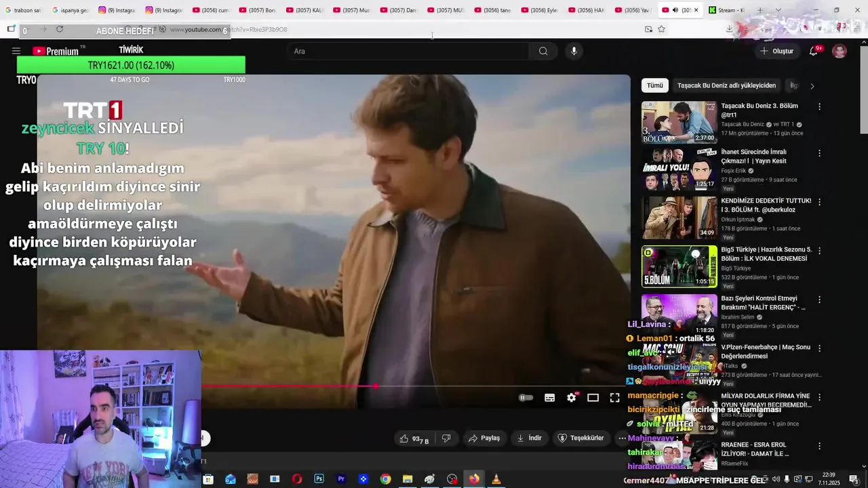
Task: Switch to 'trabzon sat' browser tab
Action: tap(23, 10)
